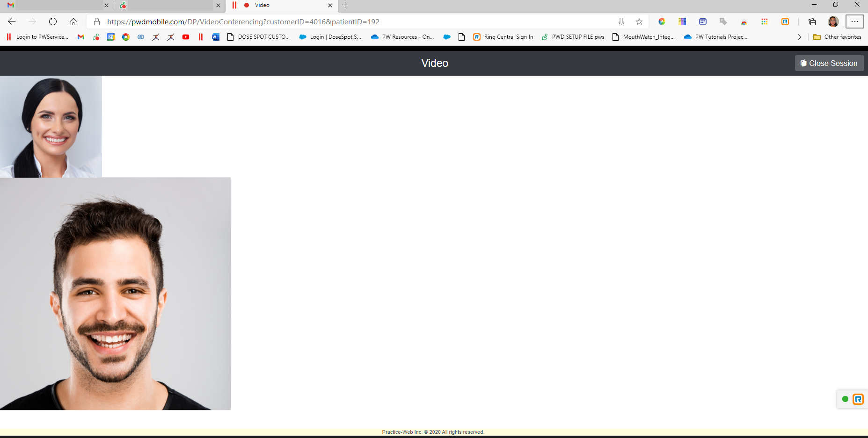Image resolution: width=868 pixels, height=438 pixels.
Task: Open the colored grid apps extension
Action: pos(765,22)
